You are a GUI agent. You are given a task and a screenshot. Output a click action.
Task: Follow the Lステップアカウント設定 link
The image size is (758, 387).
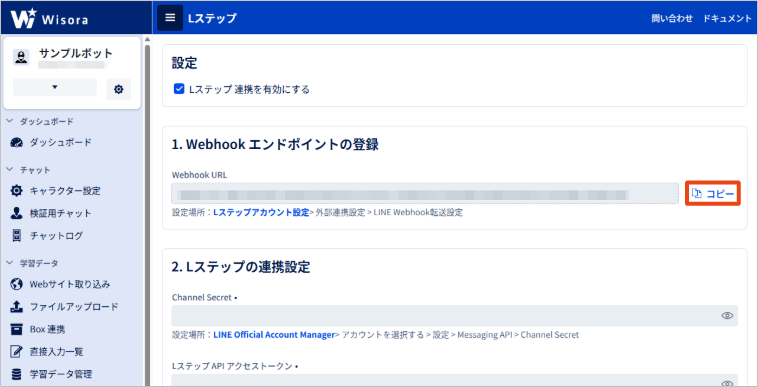pyautogui.click(x=261, y=213)
